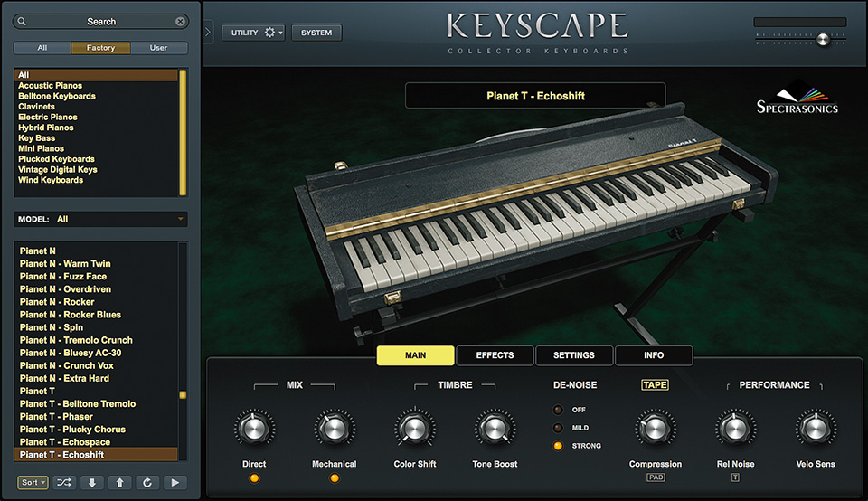Open the Model dropdown

click(100, 219)
